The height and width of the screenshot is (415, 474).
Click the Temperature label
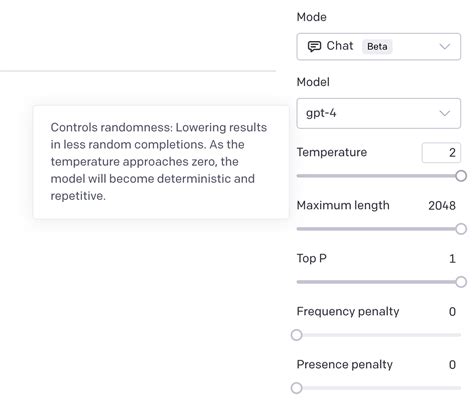(x=332, y=152)
